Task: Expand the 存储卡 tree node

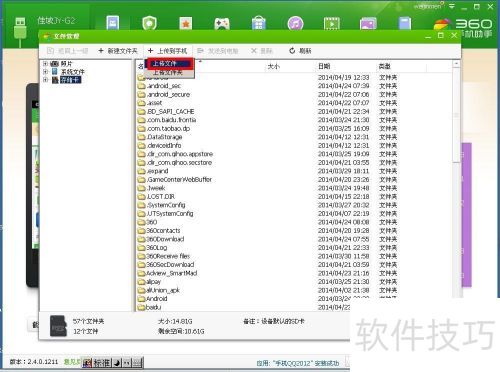Action: pos(45,80)
